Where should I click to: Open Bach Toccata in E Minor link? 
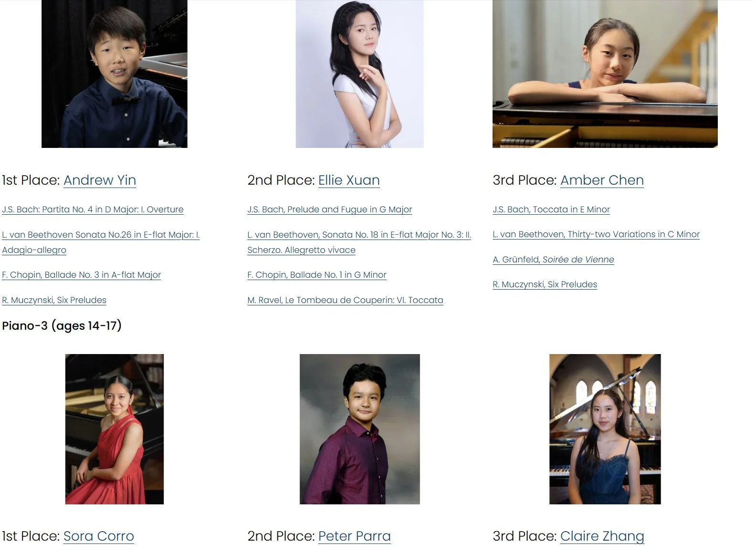551,209
